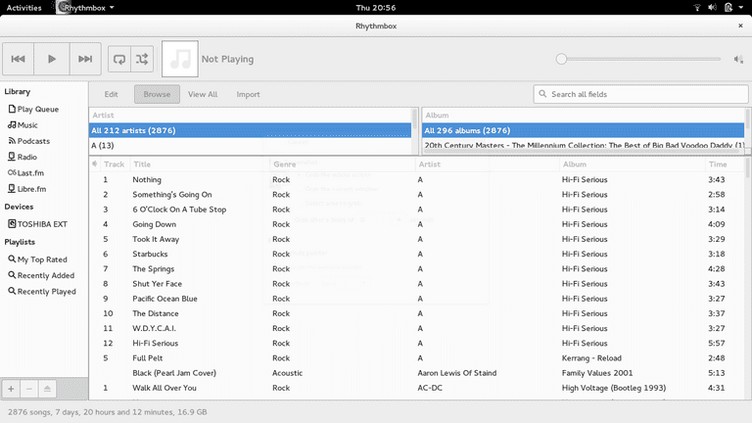
Task: Toggle the Browse view button
Action: click(157, 94)
